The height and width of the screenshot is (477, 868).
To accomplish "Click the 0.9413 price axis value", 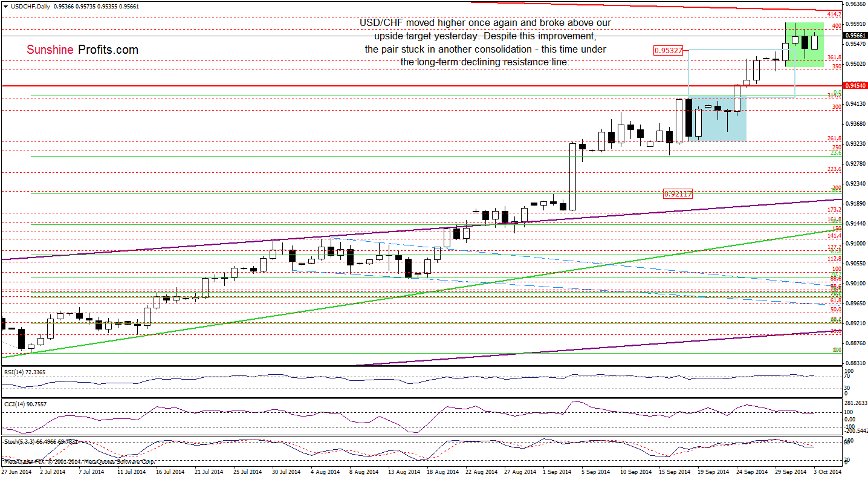I will click(x=854, y=104).
